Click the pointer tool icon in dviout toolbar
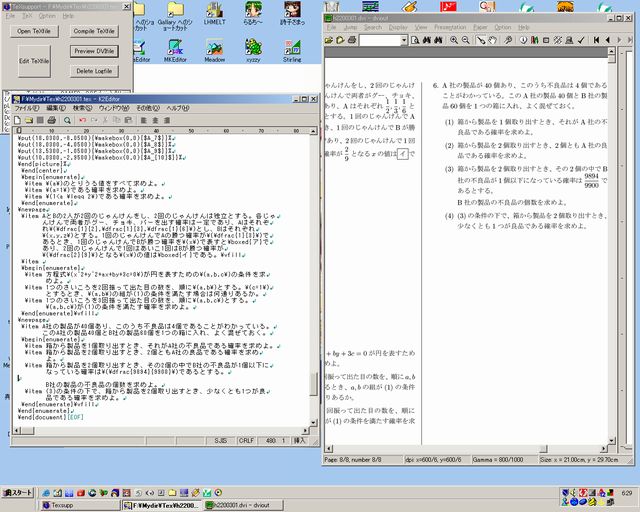 coord(481,40)
